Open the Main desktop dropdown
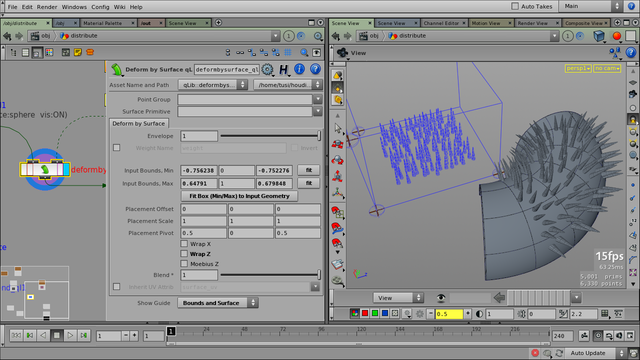This screenshot has height=360, width=640. [x=591, y=6]
